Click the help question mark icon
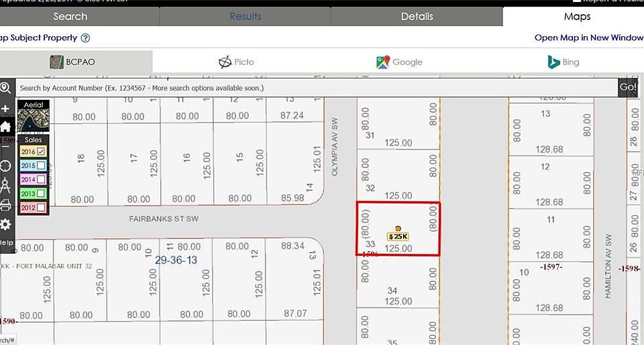Screen dimensions: 644x345 pos(5,243)
